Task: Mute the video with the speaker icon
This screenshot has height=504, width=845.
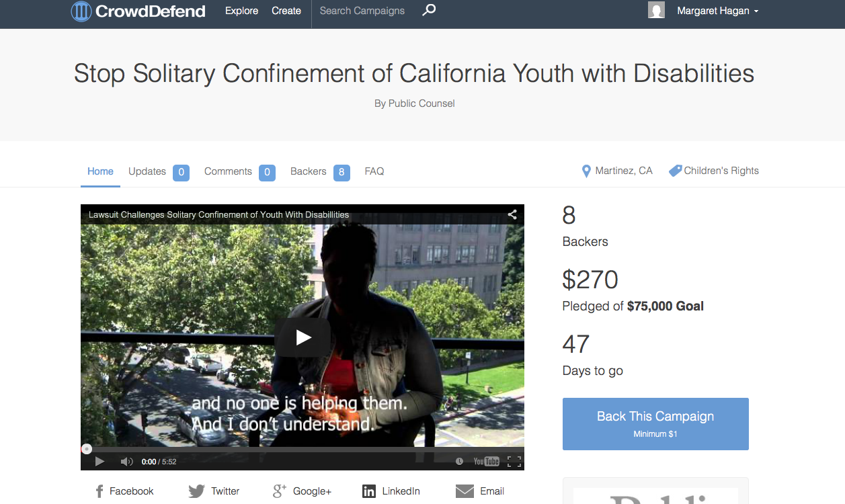Action: pos(126,462)
